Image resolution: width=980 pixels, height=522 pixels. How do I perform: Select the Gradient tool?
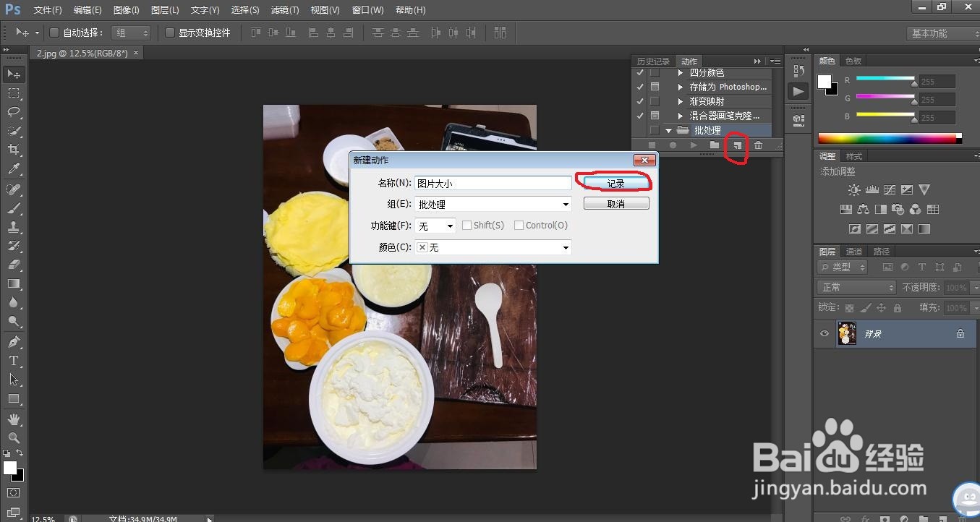[14, 283]
